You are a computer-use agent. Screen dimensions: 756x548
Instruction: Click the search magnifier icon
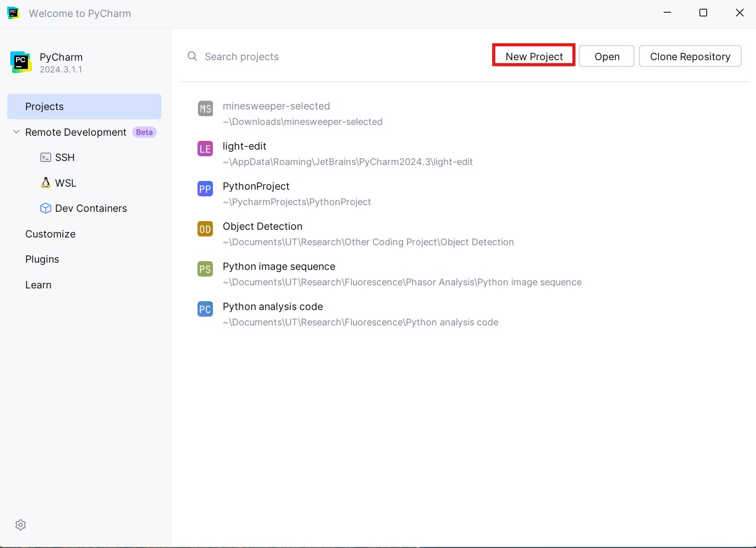[x=192, y=56]
